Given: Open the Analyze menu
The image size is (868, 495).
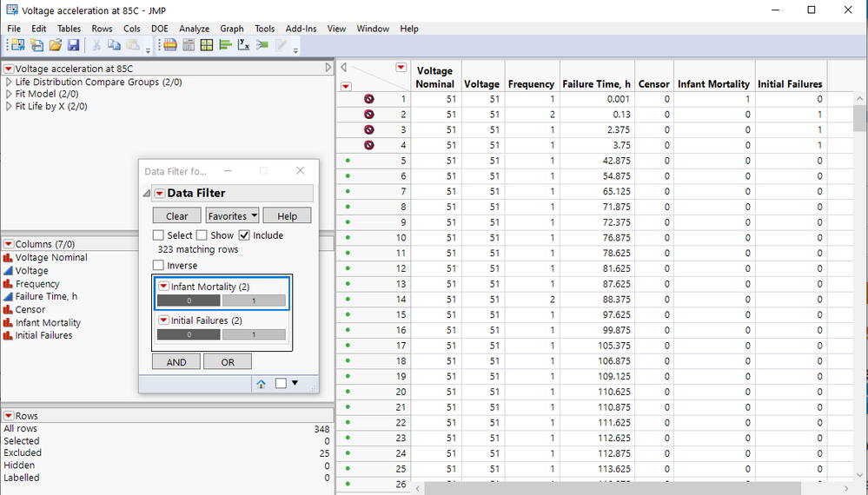Looking at the screenshot, I should pyautogui.click(x=194, y=29).
